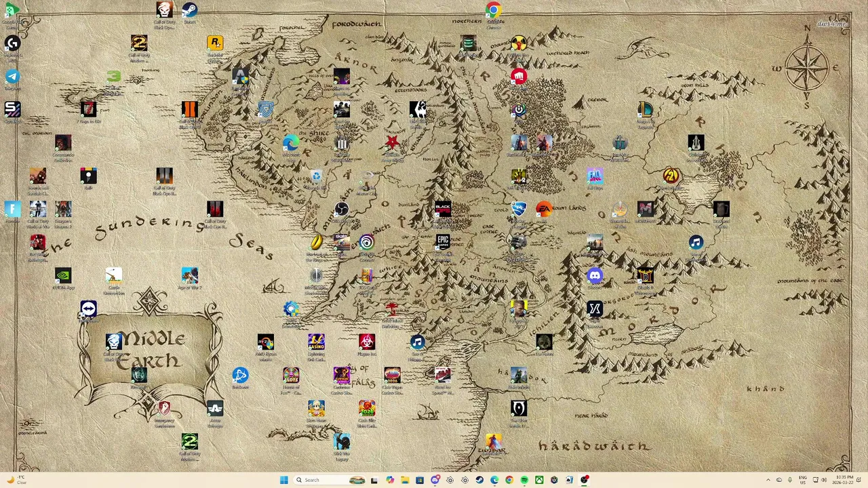
Task: Open the Steam desktop shortcut
Action: click(x=190, y=9)
